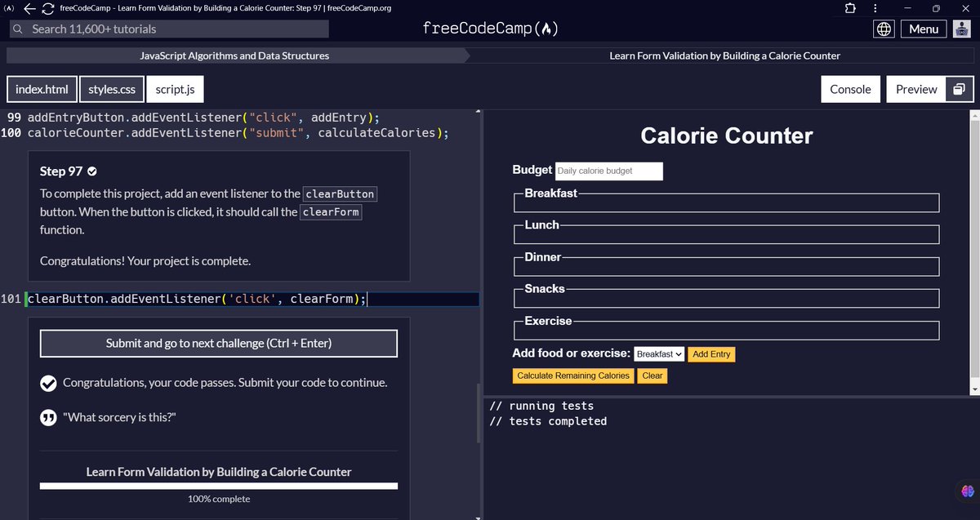Toggle the preview pane popout icon
Image resolution: width=980 pixels, height=520 pixels.
pyautogui.click(x=960, y=89)
